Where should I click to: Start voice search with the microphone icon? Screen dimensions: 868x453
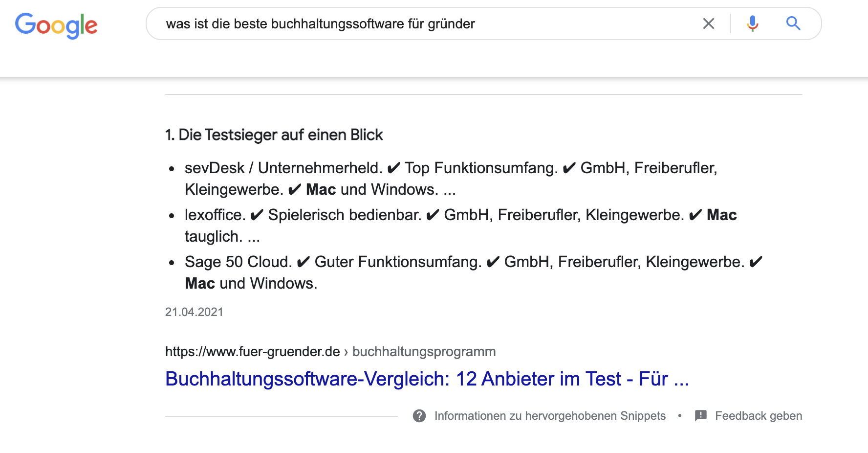click(753, 23)
